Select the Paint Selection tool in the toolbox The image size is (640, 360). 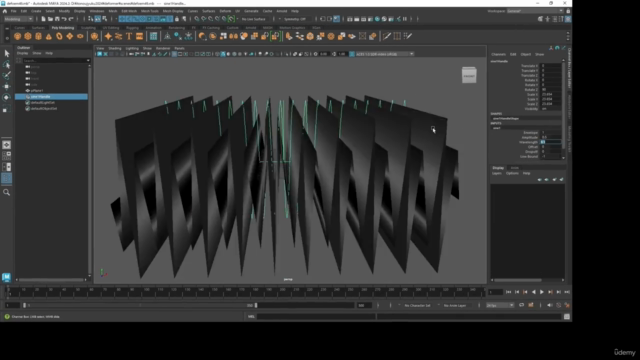point(7,76)
